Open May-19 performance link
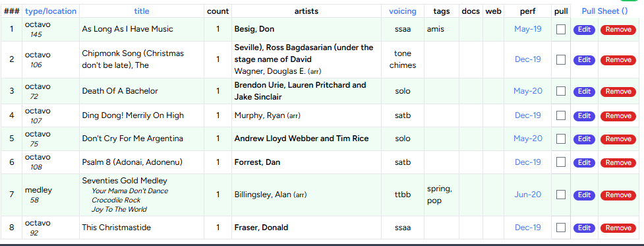 pyautogui.click(x=528, y=29)
